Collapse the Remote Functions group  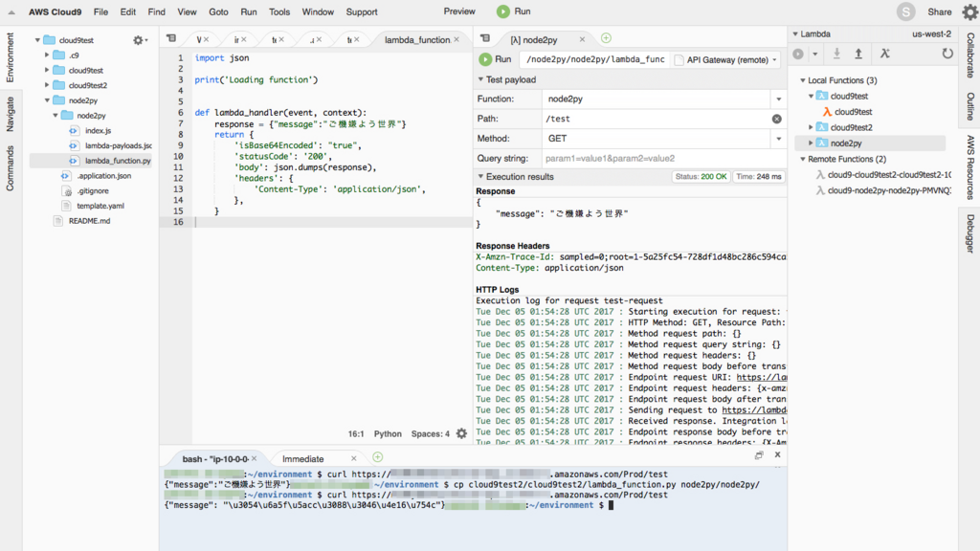[x=803, y=160]
